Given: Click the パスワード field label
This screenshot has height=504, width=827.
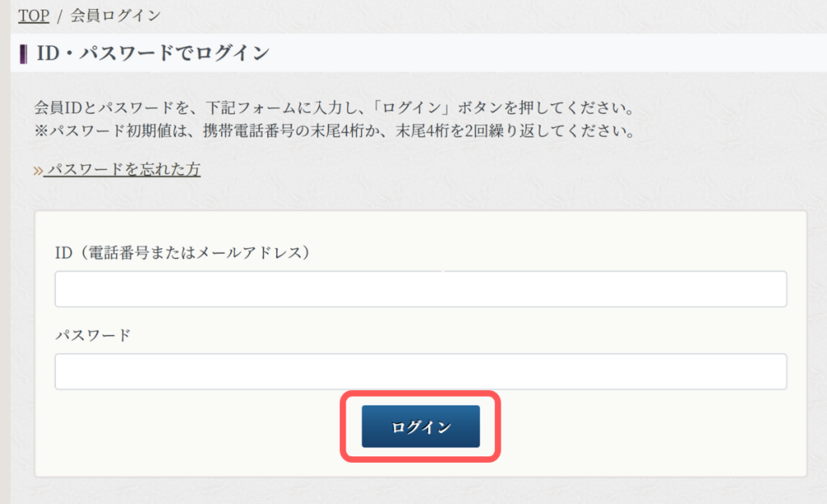Looking at the screenshot, I should 92,335.
